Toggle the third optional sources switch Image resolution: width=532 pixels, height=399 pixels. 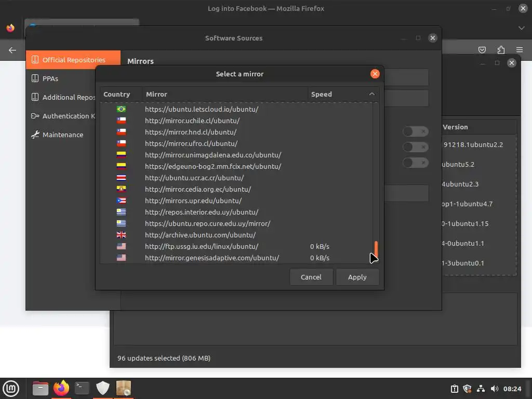click(x=416, y=163)
